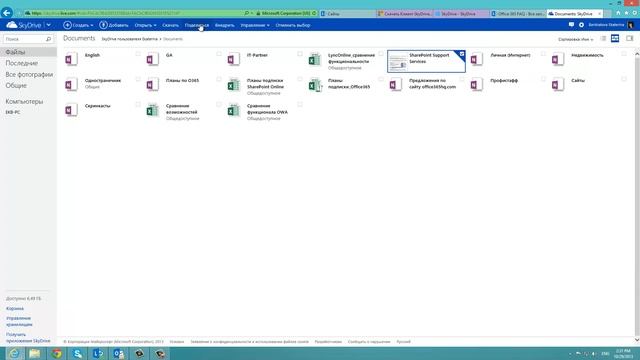This screenshot has height=360, width=640.
Task: Open Lync from the taskbar
Action: point(98,353)
